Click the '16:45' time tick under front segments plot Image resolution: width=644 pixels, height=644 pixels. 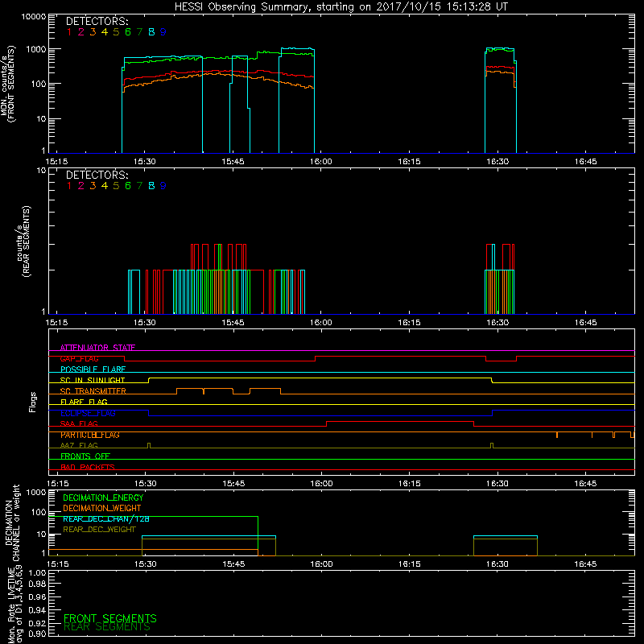tap(586, 162)
